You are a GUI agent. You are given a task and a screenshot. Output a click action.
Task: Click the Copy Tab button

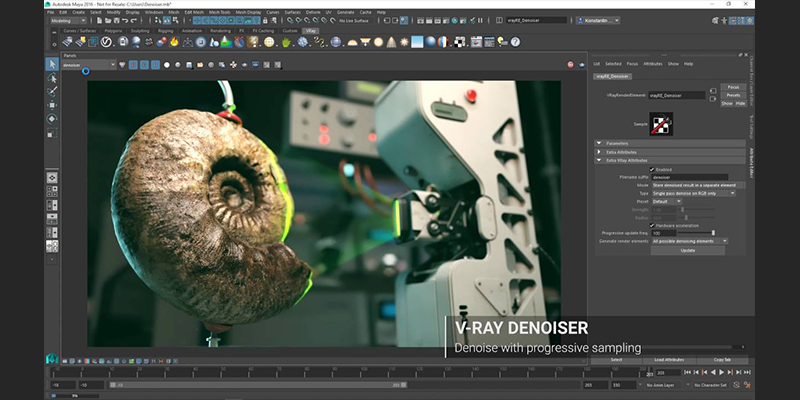click(x=722, y=360)
